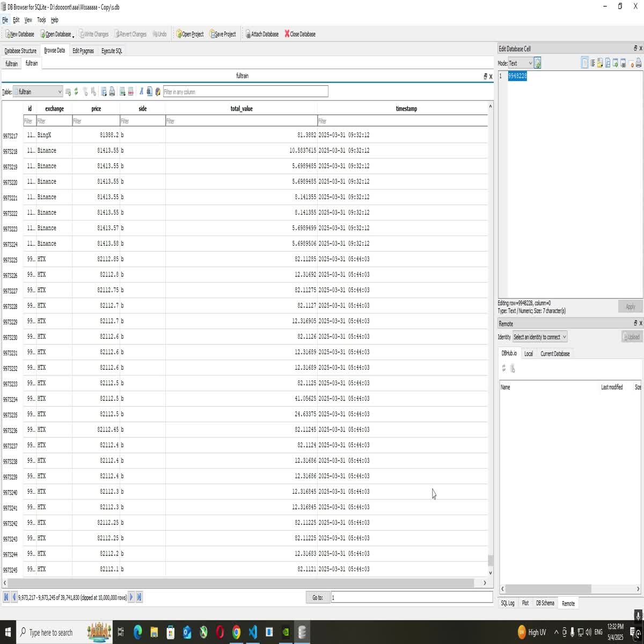Click the table's horizontal scrollbar

coord(241,583)
